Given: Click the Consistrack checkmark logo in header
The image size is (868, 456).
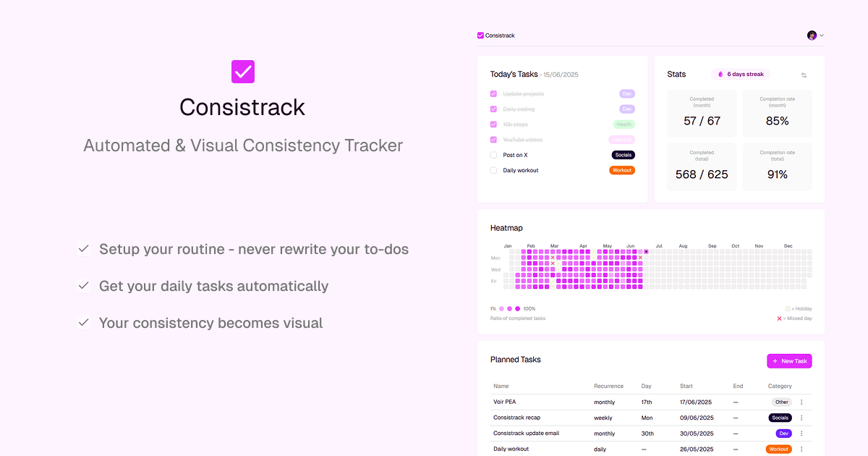Looking at the screenshot, I should point(480,35).
